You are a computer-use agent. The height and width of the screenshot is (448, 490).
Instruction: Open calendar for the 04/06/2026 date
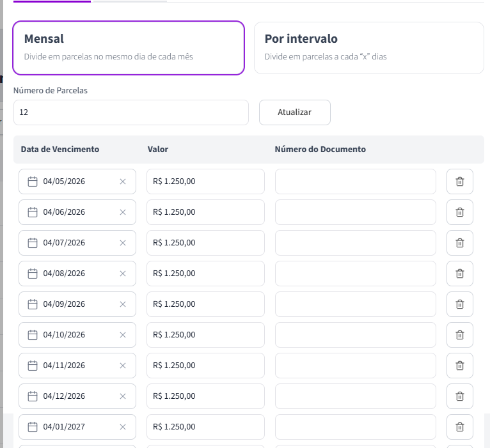(x=33, y=212)
